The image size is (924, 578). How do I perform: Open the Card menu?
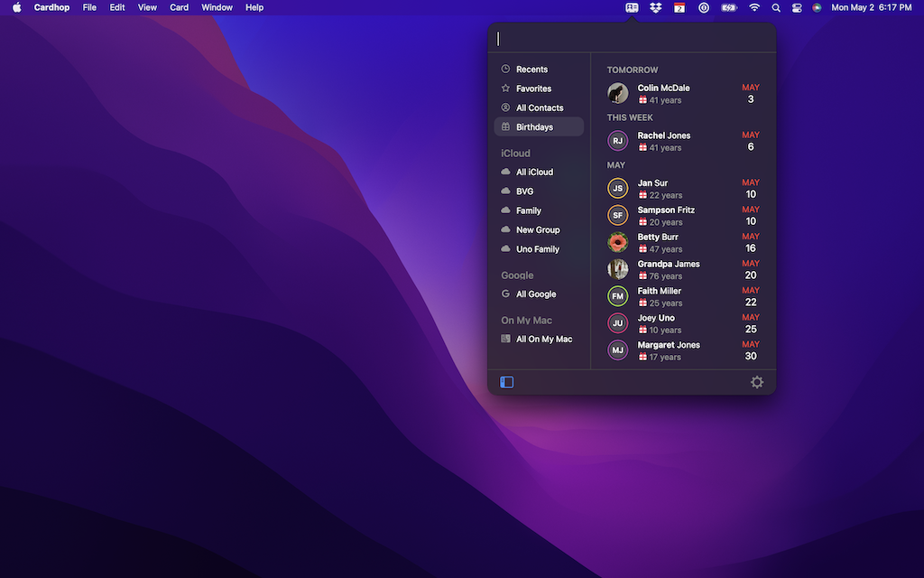180,7
